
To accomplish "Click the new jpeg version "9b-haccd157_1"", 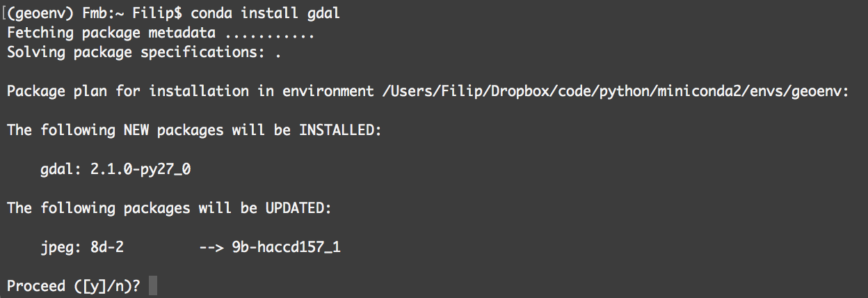I will coord(286,247).
